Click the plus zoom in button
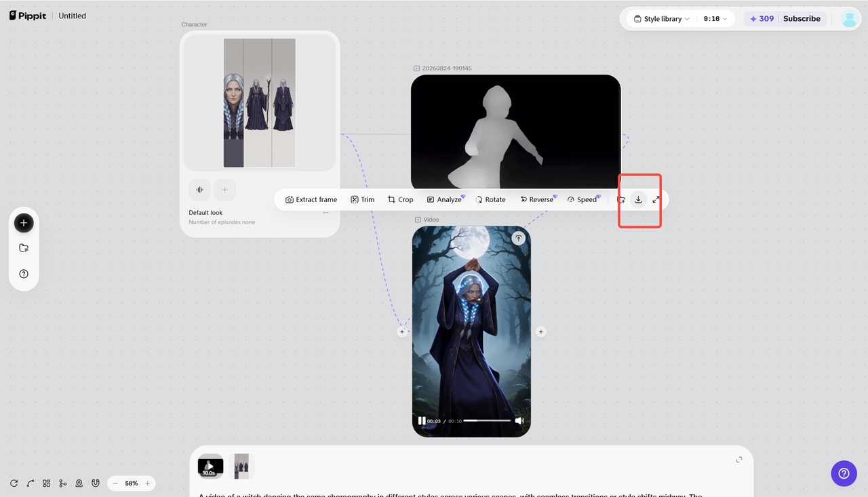The width and height of the screenshot is (868, 497). (147, 483)
